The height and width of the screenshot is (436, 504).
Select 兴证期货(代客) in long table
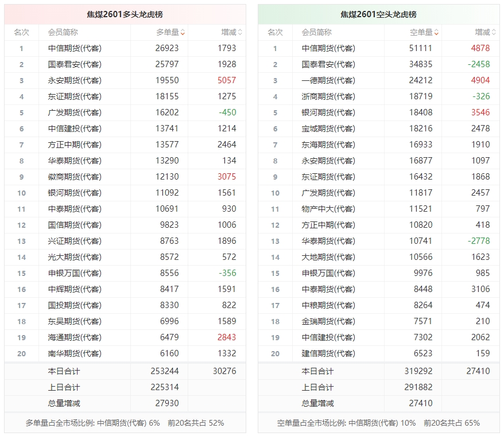point(75,241)
